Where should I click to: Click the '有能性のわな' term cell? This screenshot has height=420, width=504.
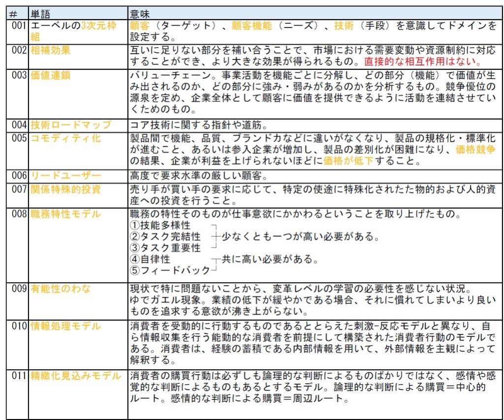[x=61, y=289]
